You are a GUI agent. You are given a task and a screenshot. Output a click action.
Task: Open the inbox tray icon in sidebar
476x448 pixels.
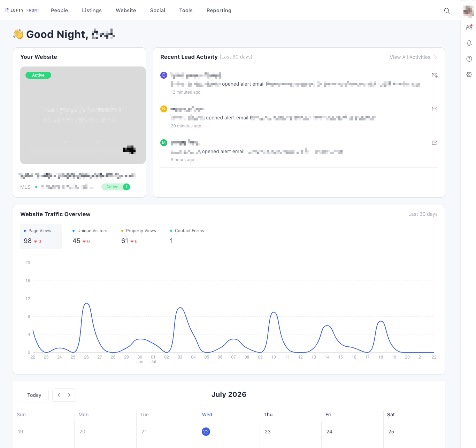click(x=469, y=27)
